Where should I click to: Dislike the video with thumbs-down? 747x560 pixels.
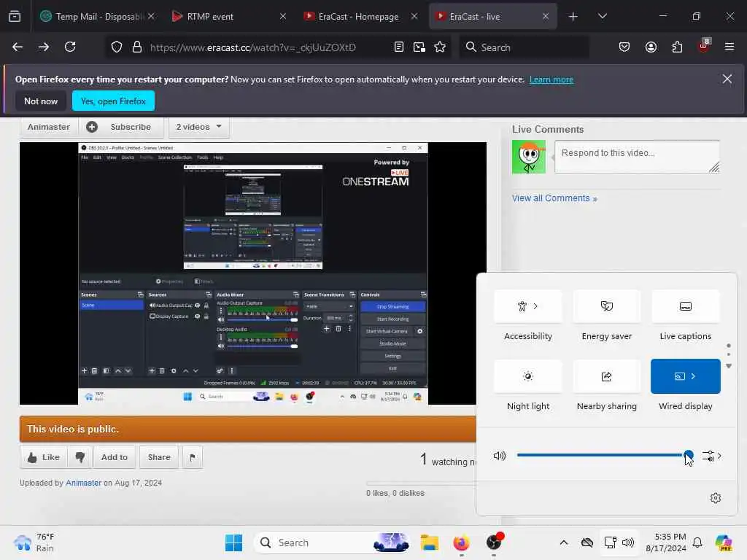(80, 457)
